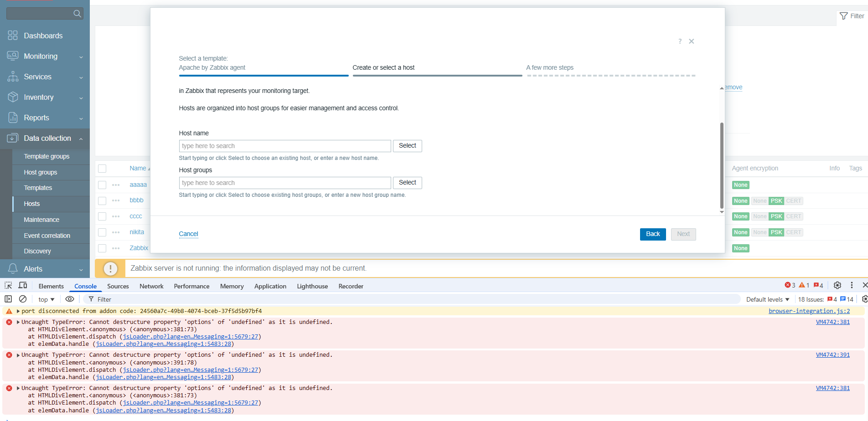Open the three-dots menu for host cccc
868x421 pixels.
click(x=116, y=216)
